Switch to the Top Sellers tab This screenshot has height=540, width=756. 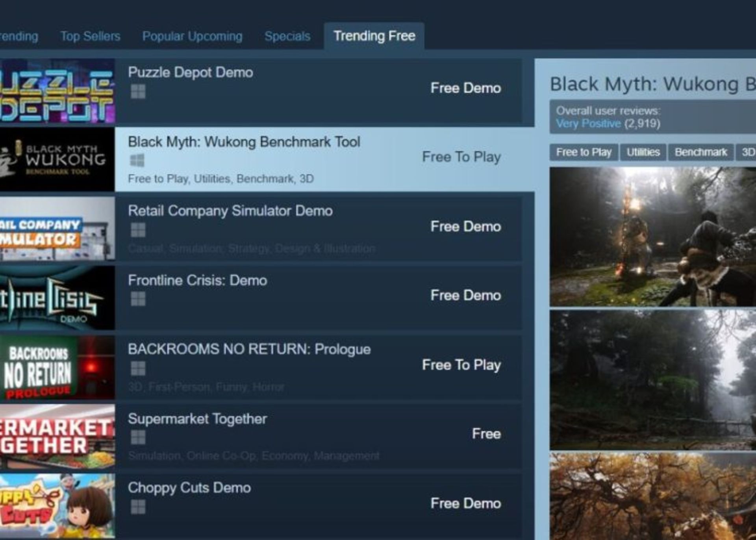point(90,36)
